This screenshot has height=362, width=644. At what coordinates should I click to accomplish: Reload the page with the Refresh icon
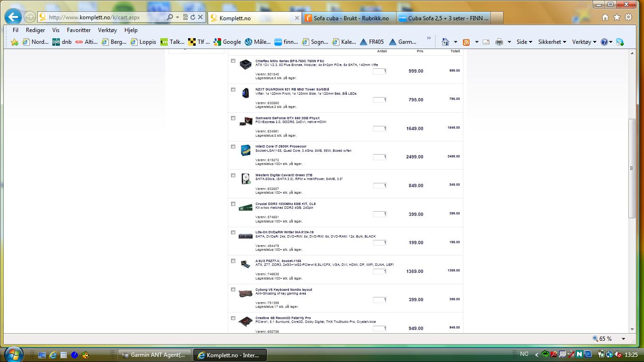coord(193,17)
